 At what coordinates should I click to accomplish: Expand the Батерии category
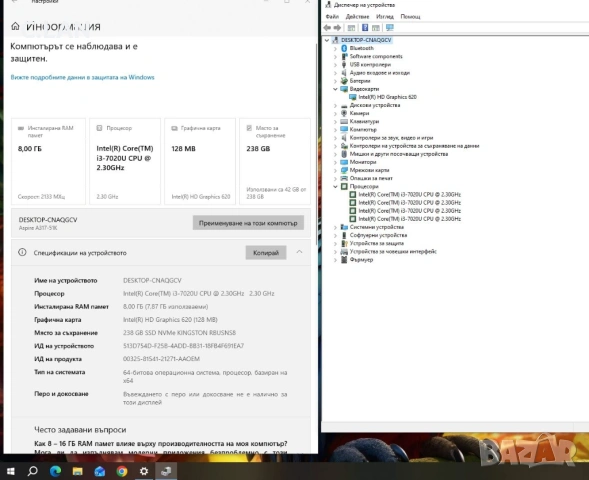coord(335,81)
